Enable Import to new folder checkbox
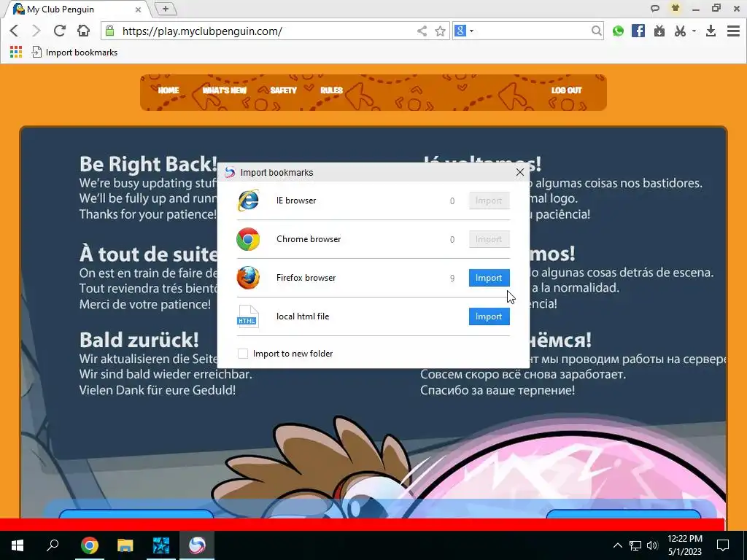747x560 pixels. pyautogui.click(x=243, y=354)
